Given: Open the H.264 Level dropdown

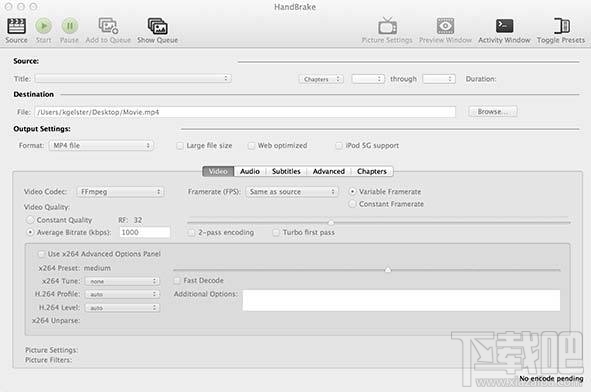Looking at the screenshot, I should coord(122,308).
